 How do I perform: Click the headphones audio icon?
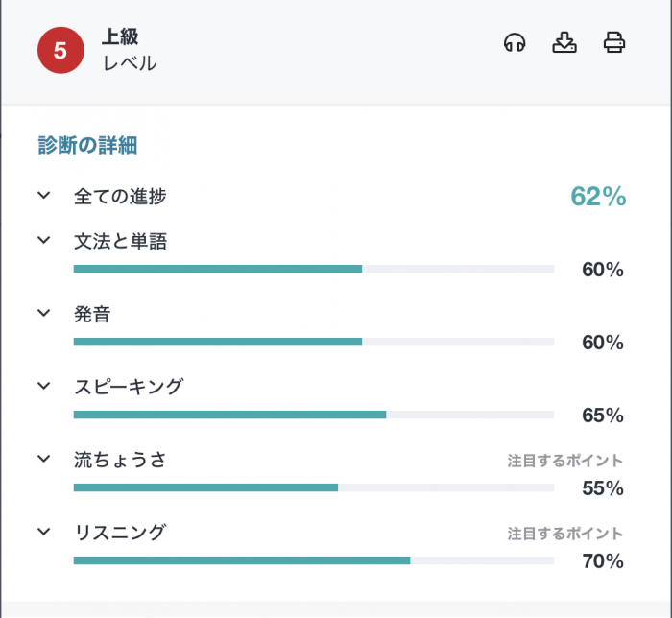[x=515, y=43]
